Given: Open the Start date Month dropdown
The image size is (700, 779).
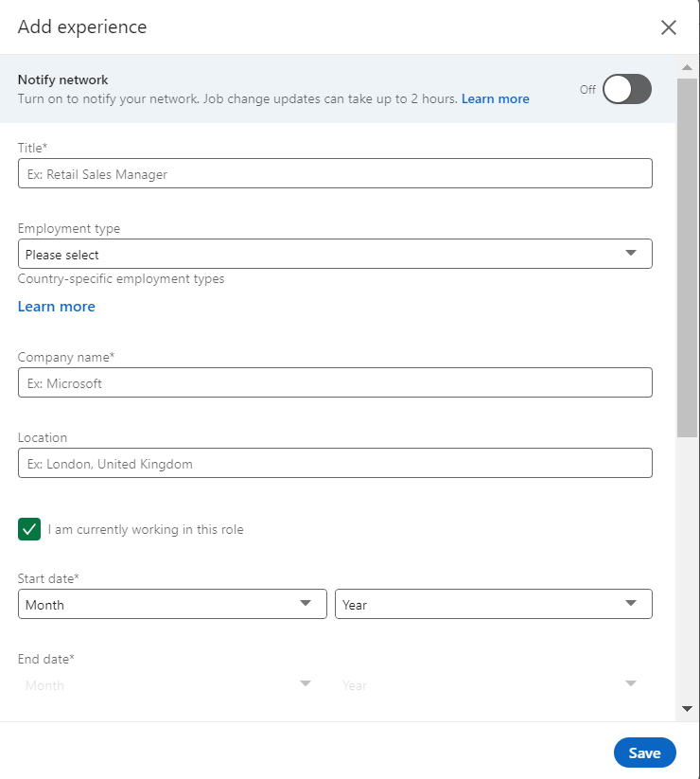Looking at the screenshot, I should [172, 604].
